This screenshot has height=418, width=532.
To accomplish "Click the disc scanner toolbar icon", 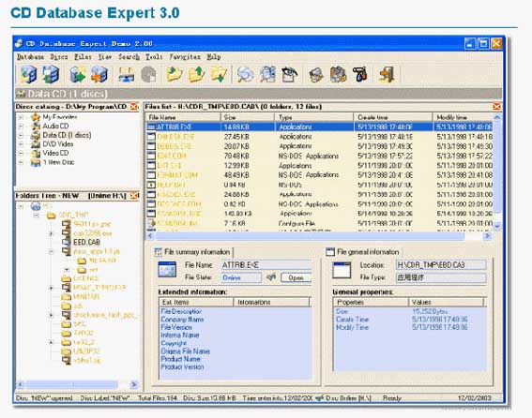I will 127,74.
